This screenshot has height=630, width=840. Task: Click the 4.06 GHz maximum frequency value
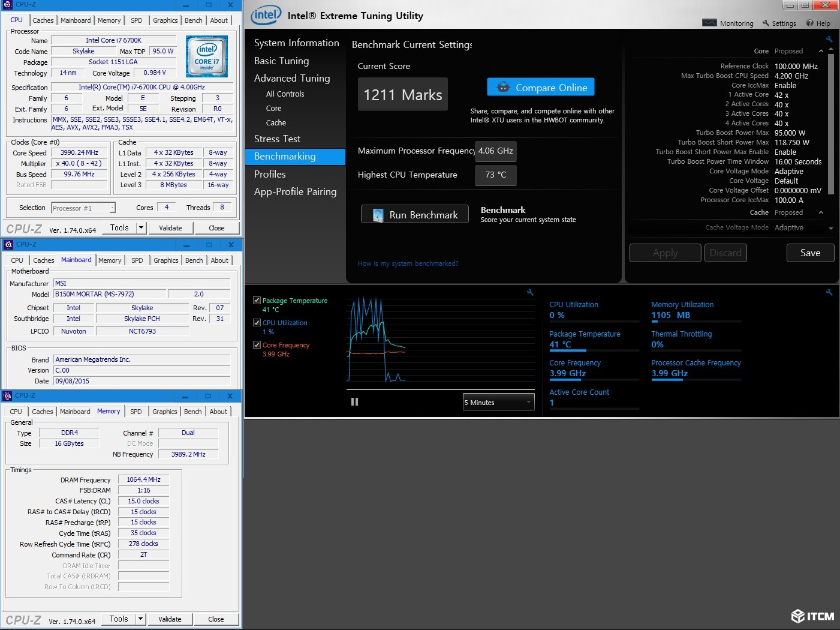[496, 151]
